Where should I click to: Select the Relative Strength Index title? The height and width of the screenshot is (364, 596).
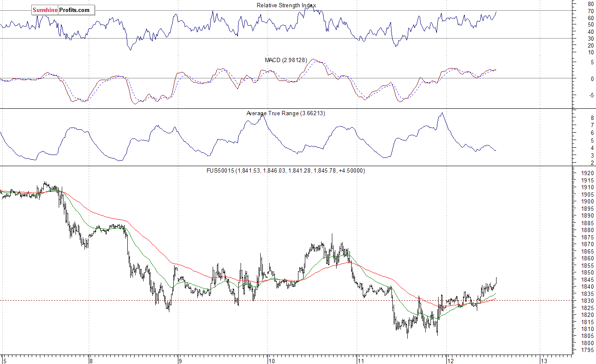click(x=286, y=5)
